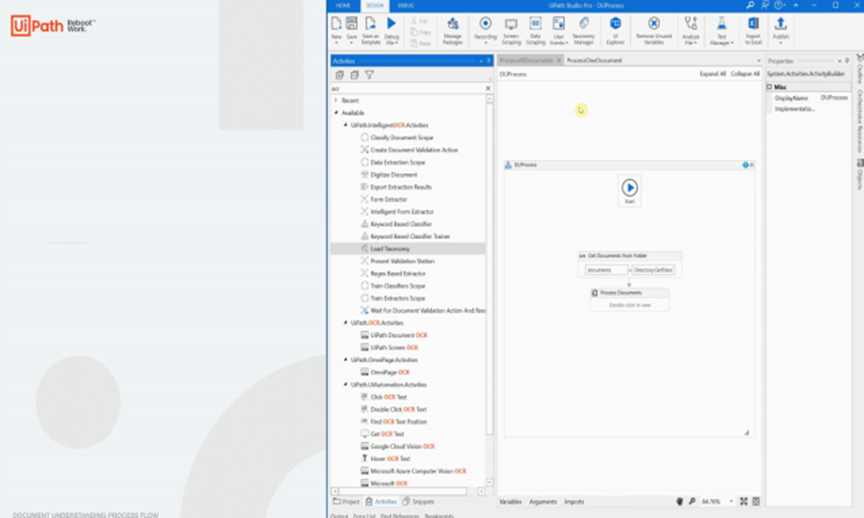
Task: Click the search magnifier in title bar
Action: click(x=750, y=5)
